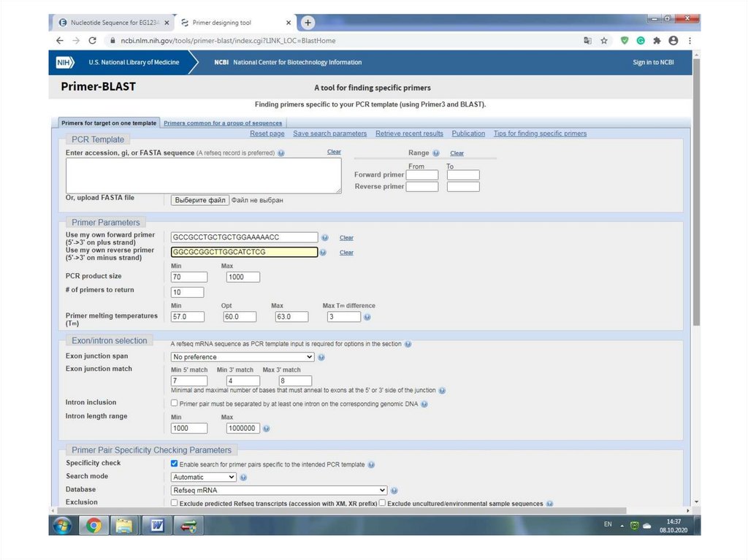
Task: Click the browser forward arrow
Action: (x=76, y=41)
